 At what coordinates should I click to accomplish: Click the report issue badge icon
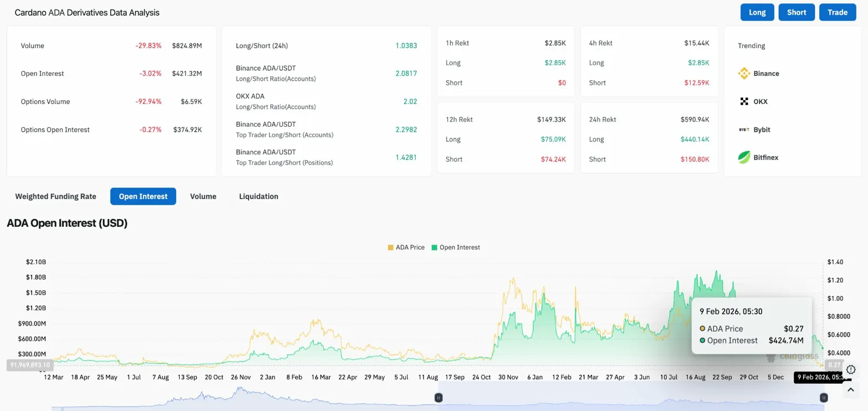coord(851,370)
